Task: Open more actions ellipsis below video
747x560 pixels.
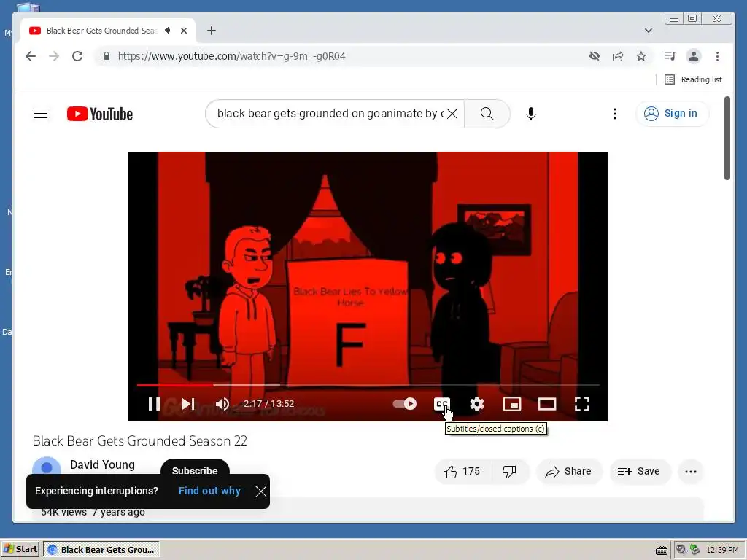Action: (x=690, y=472)
